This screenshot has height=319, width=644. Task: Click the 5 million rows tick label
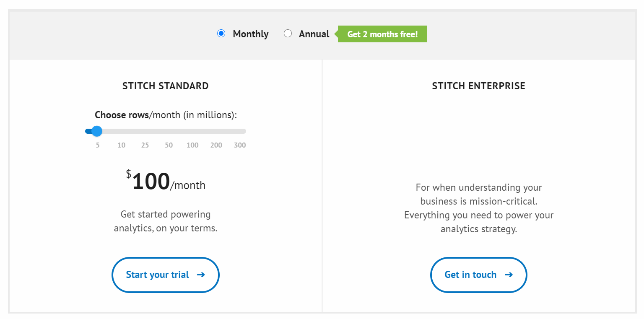[98, 145]
